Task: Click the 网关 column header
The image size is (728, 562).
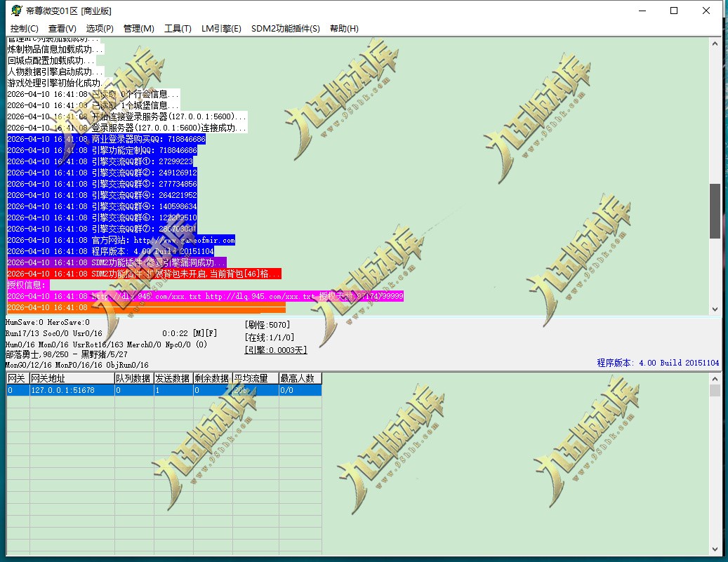Action: click(18, 378)
